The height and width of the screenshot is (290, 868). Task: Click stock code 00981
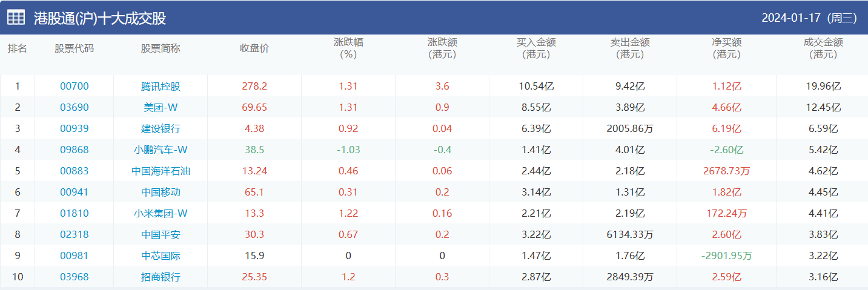tap(74, 255)
